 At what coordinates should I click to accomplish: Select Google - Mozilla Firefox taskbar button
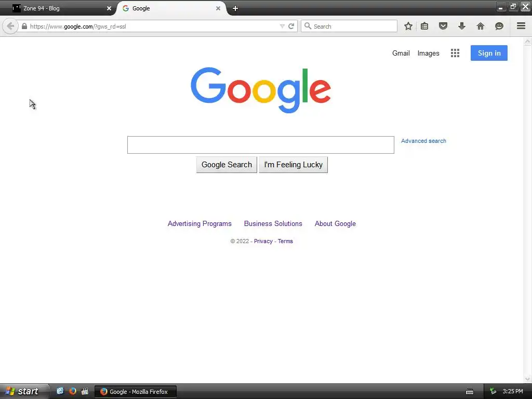pyautogui.click(x=136, y=392)
